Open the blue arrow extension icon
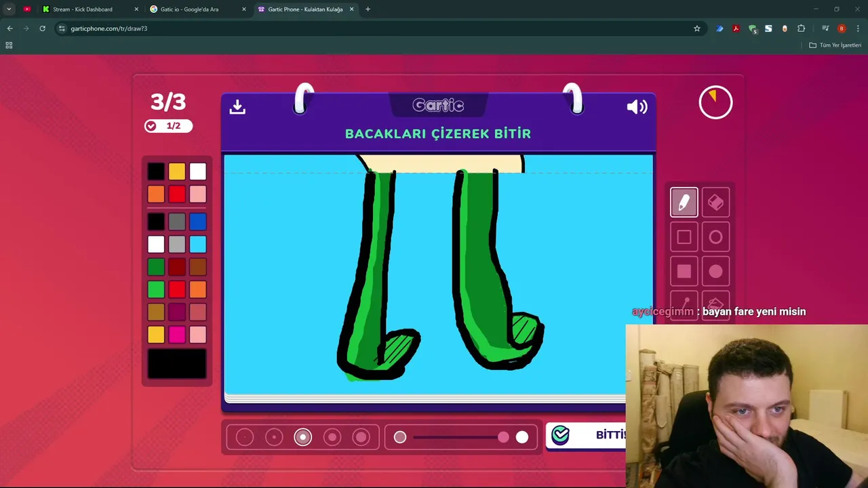Screen dimensions: 868x488 (x=719, y=28)
